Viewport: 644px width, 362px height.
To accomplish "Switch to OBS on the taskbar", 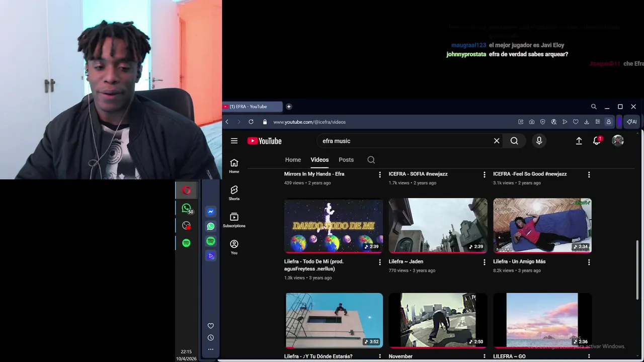I will (x=186, y=226).
